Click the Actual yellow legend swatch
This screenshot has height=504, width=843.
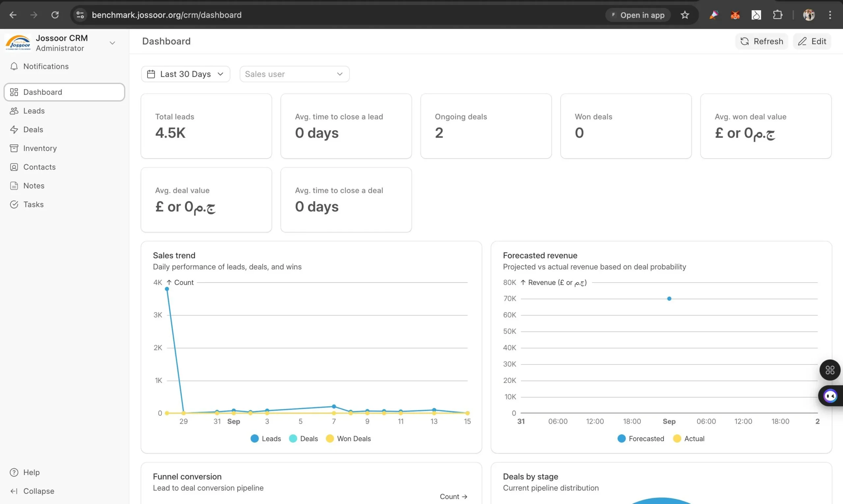point(677,439)
